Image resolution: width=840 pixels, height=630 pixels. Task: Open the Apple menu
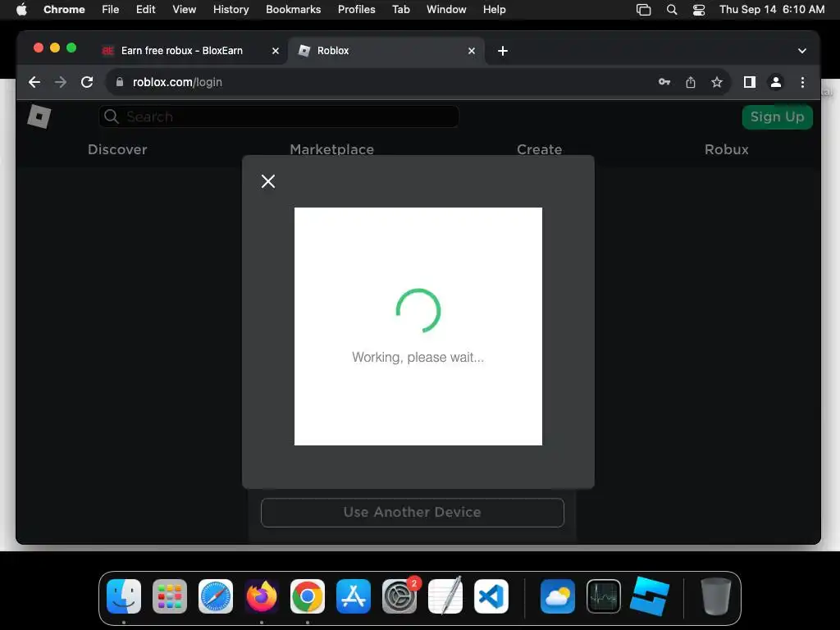pos(21,10)
